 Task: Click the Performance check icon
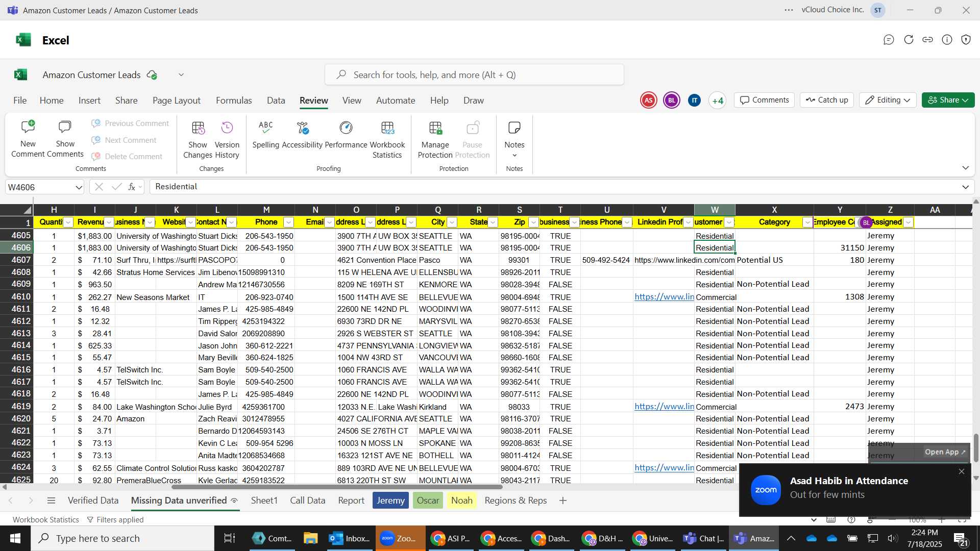coord(346,128)
